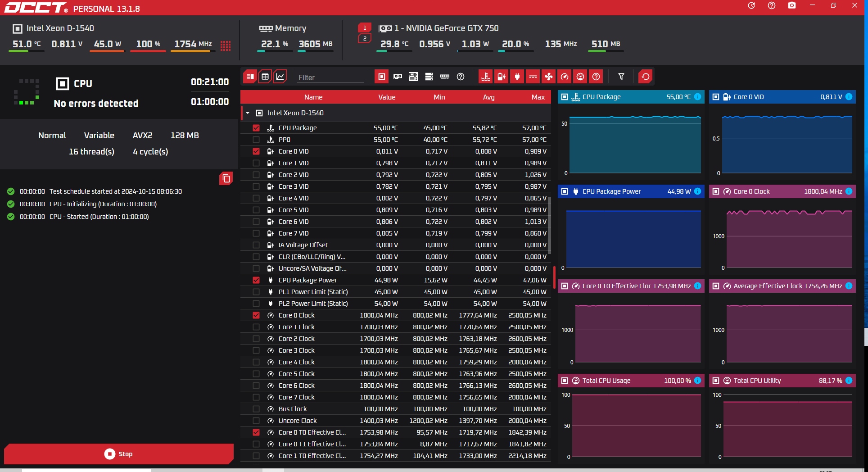Show info for the Average Effective Clock graph
The width and height of the screenshot is (868, 472).
click(849, 286)
